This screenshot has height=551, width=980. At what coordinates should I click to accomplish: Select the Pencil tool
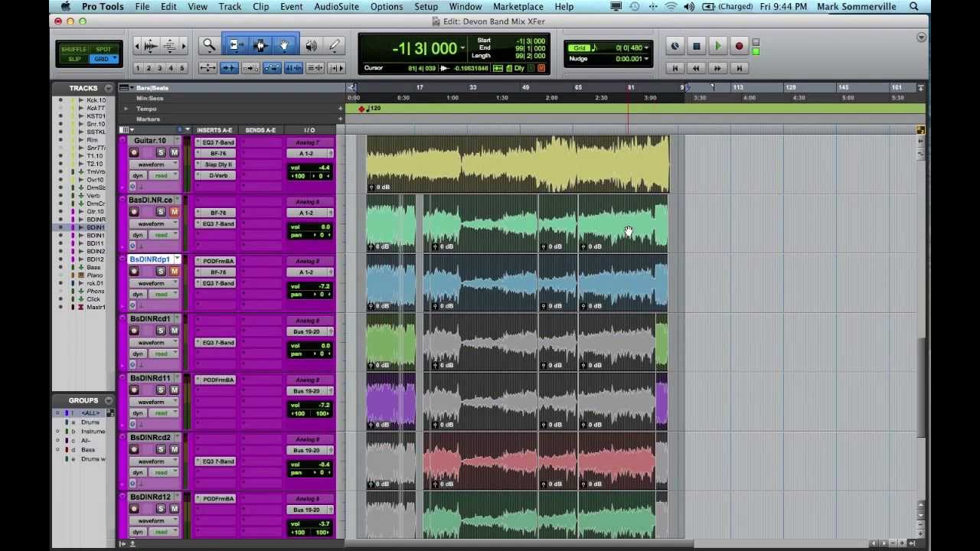pos(335,46)
